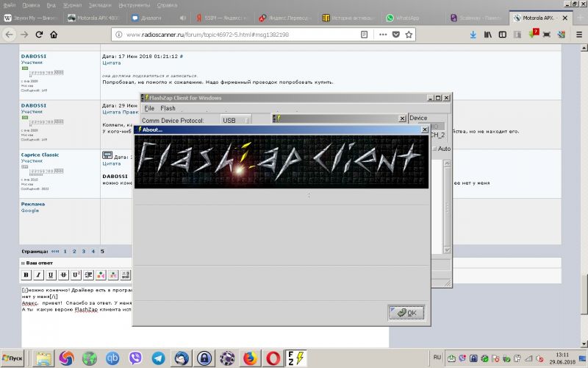Apply underline formatting in reply editor
This screenshot has height=368, width=588.
click(x=51, y=275)
